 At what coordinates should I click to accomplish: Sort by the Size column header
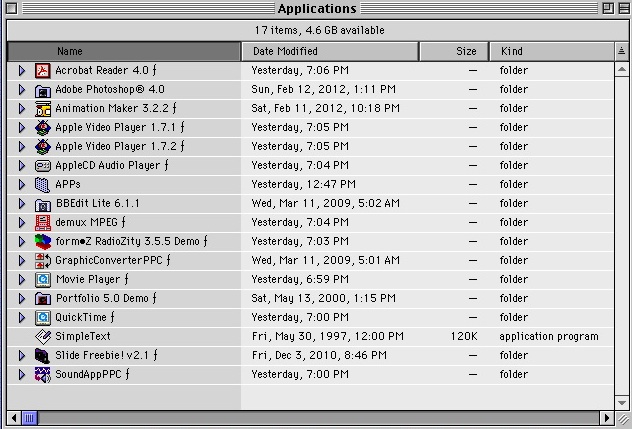454,51
